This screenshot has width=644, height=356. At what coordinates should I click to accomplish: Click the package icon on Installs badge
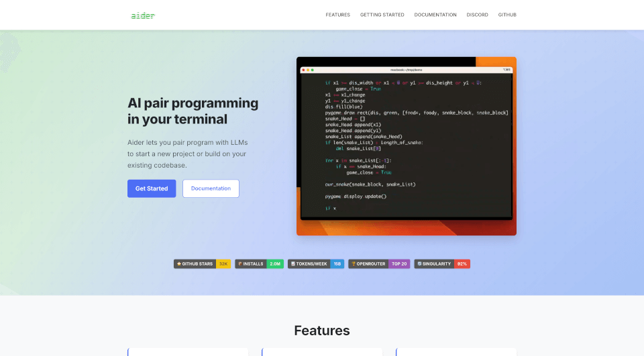[x=240, y=264]
